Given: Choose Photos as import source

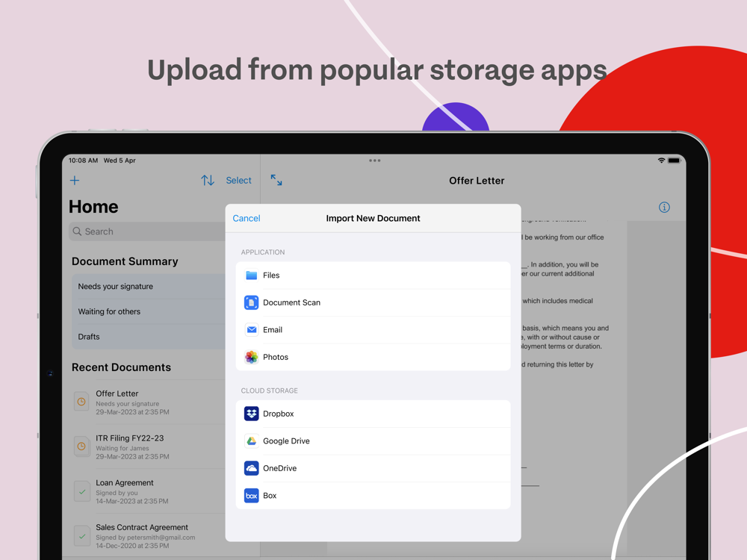Looking at the screenshot, I should (373, 357).
